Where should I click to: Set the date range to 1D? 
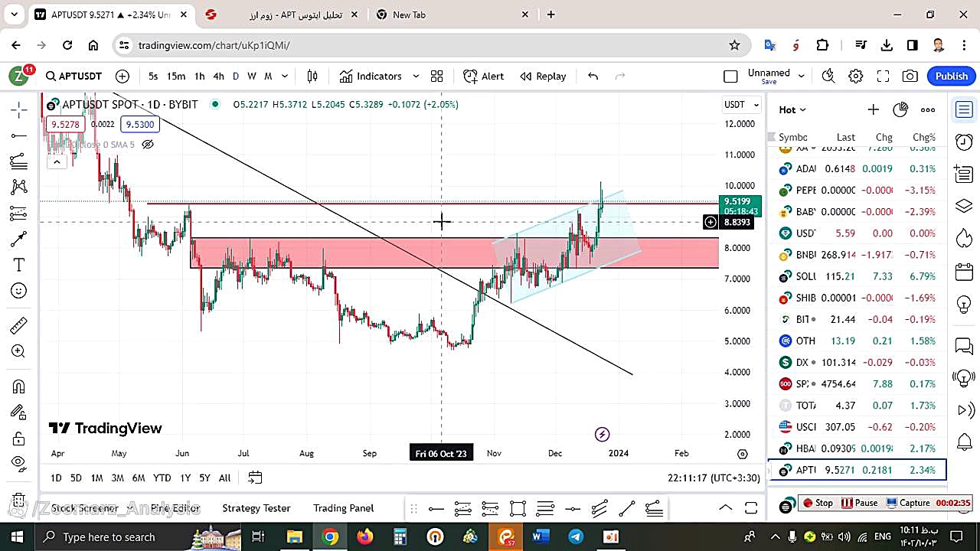pos(56,478)
